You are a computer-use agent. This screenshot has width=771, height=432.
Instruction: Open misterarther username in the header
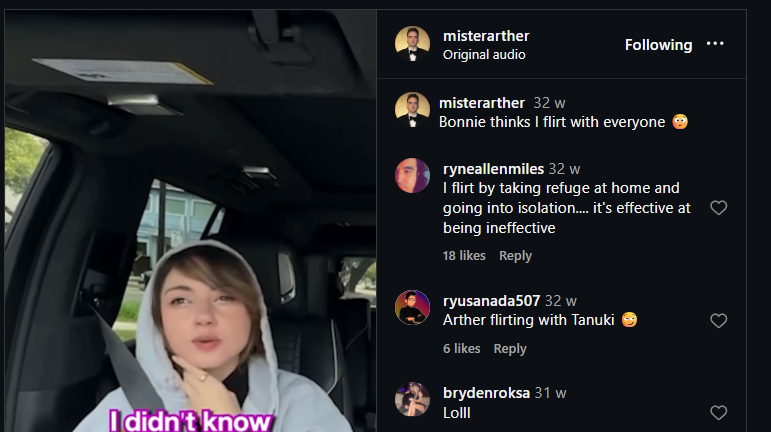486,36
